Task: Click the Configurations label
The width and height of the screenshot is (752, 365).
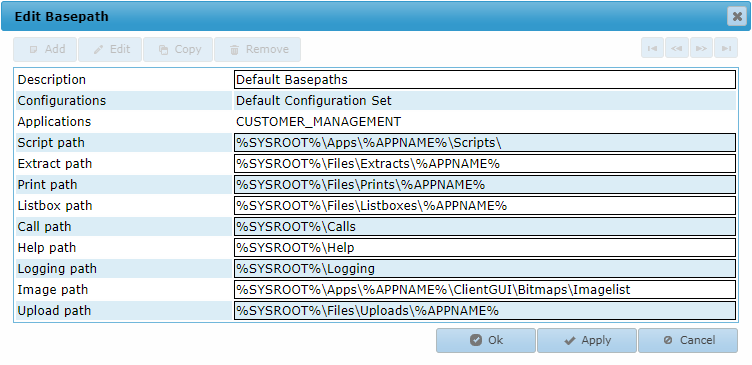Action: click(62, 101)
